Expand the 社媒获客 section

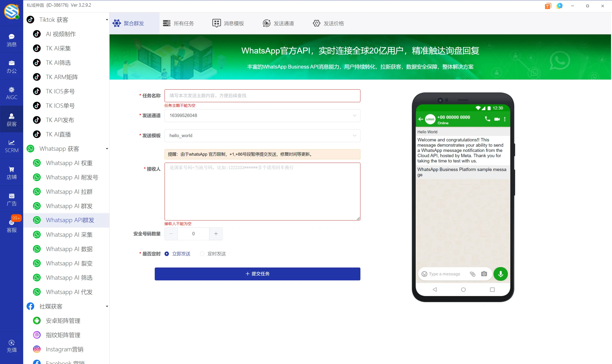click(107, 306)
